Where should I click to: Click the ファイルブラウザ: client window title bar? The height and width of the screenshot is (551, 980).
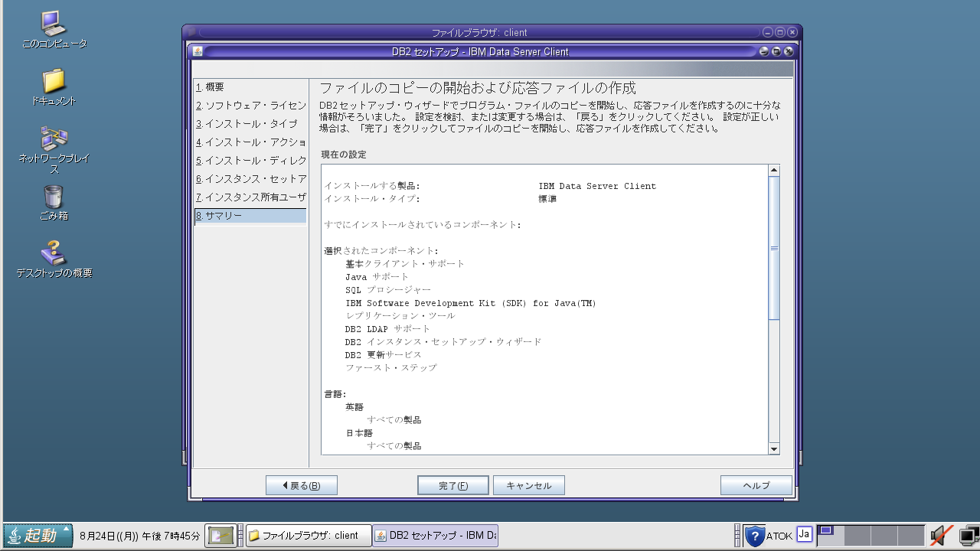click(479, 32)
